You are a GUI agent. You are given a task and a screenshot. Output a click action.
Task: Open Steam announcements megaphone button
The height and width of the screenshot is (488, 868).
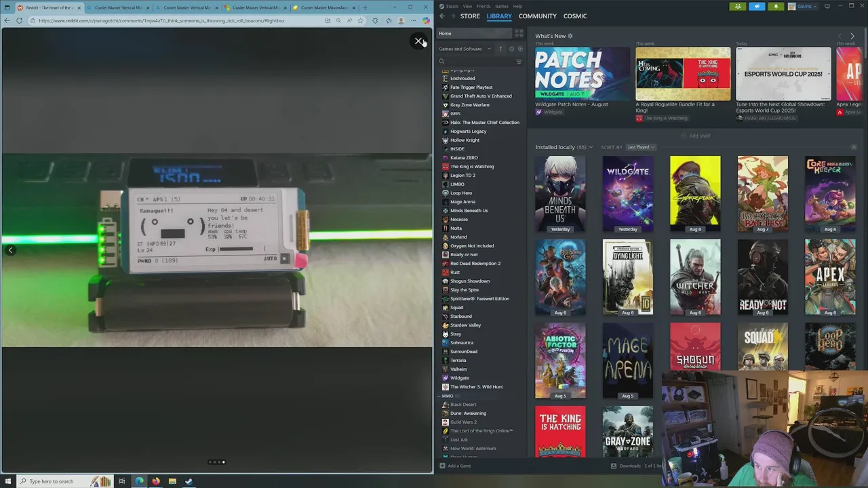[757, 6]
